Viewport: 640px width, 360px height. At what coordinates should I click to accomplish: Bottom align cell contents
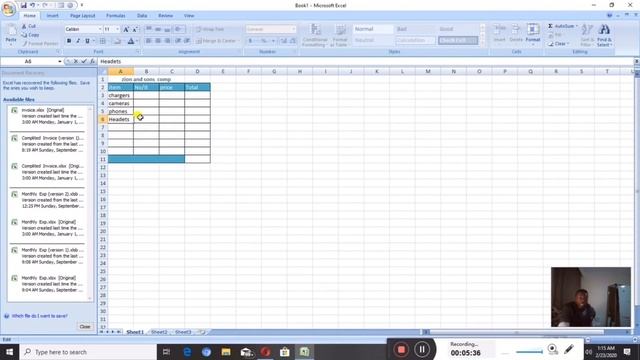(x=167, y=29)
